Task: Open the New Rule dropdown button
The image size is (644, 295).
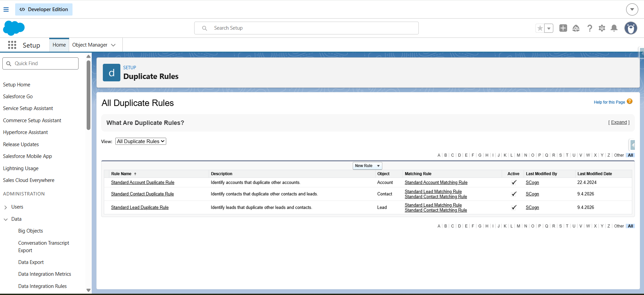Action: [x=367, y=166]
